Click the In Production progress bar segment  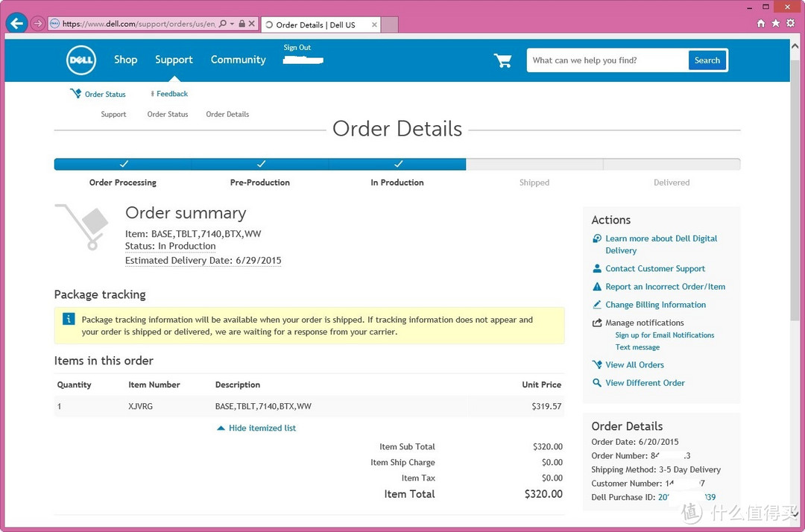pyautogui.click(x=397, y=164)
